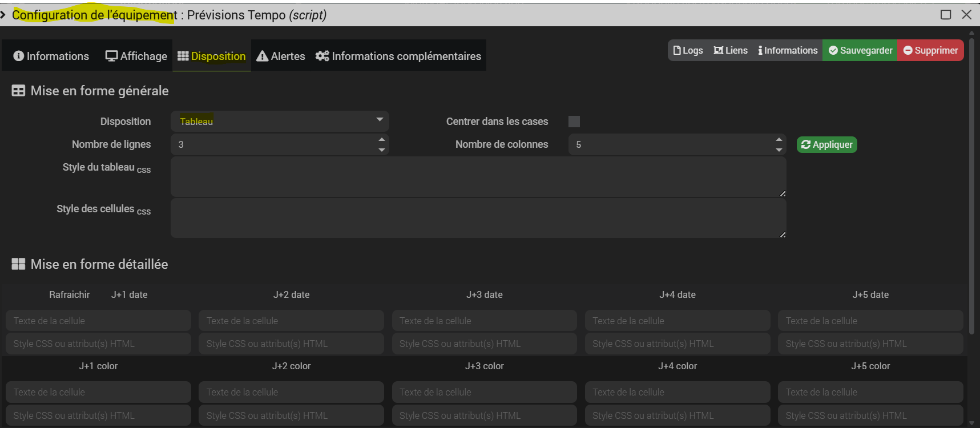Screen dimensions: 980x428
Task: Decrease Nombre de colonnes with down arrow
Action: (x=779, y=150)
